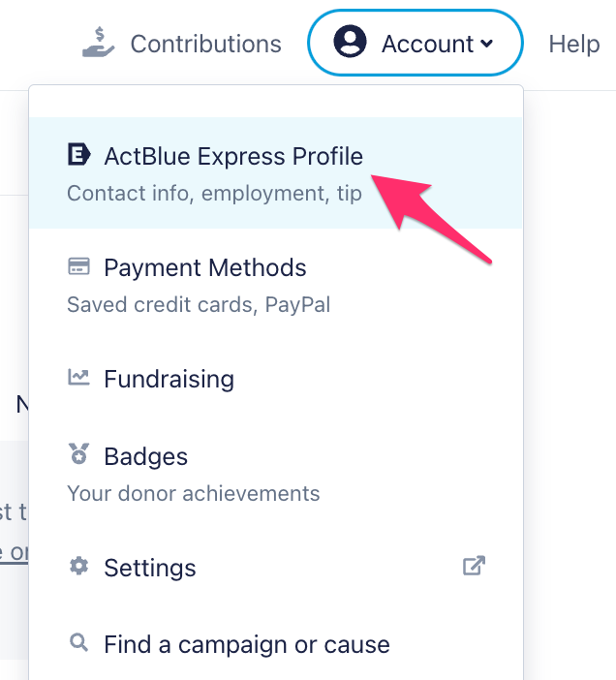
Task: Click the Account profile avatar icon
Action: click(350, 42)
